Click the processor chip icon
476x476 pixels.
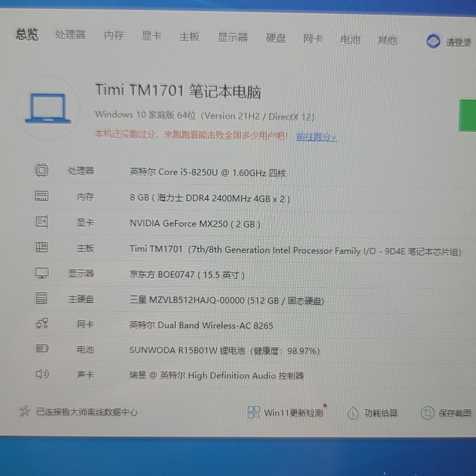pyautogui.click(x=42, y=170)
